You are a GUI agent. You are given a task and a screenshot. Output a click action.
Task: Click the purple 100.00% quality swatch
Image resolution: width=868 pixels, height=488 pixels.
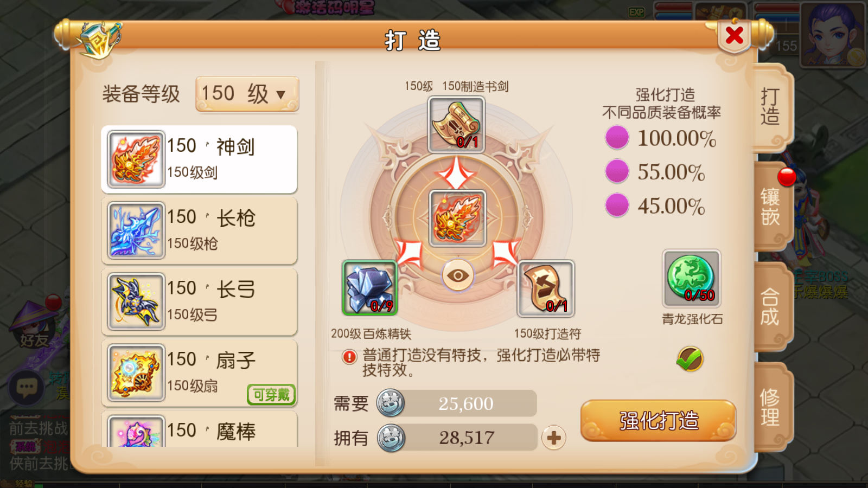617,138
